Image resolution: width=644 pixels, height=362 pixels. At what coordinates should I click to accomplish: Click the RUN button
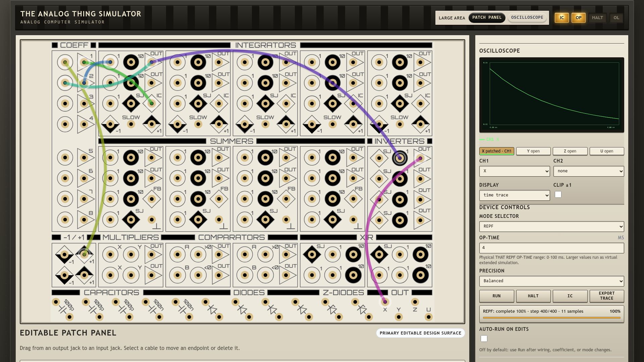click(x=496, y=296)
